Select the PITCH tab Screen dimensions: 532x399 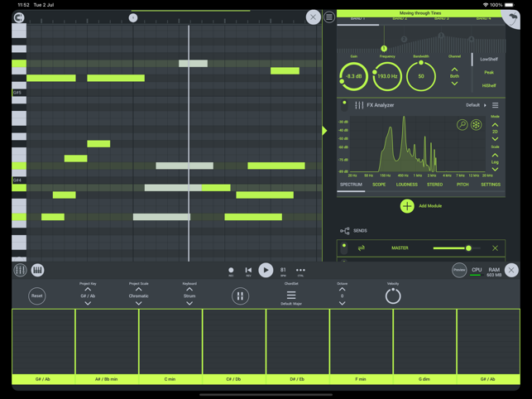coord(463,185)
